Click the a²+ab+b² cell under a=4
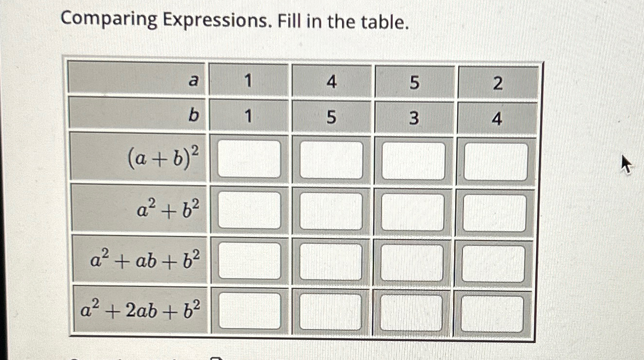 331,262
